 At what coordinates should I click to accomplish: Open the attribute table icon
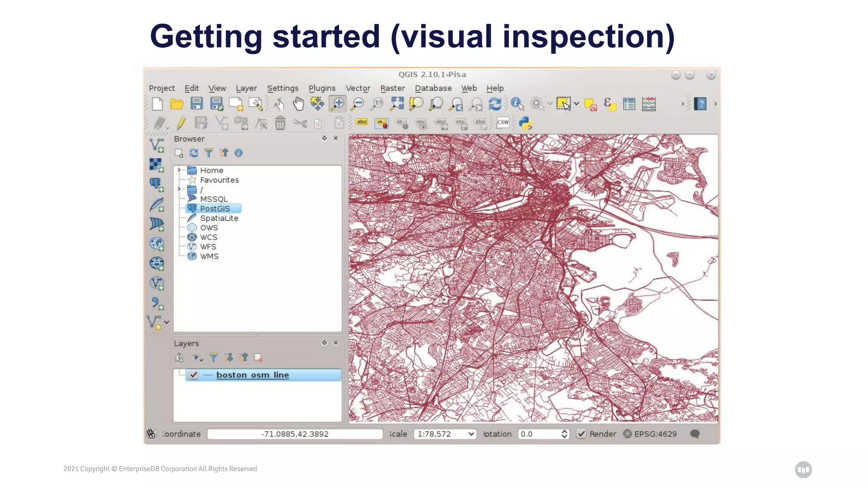(629, 104)
